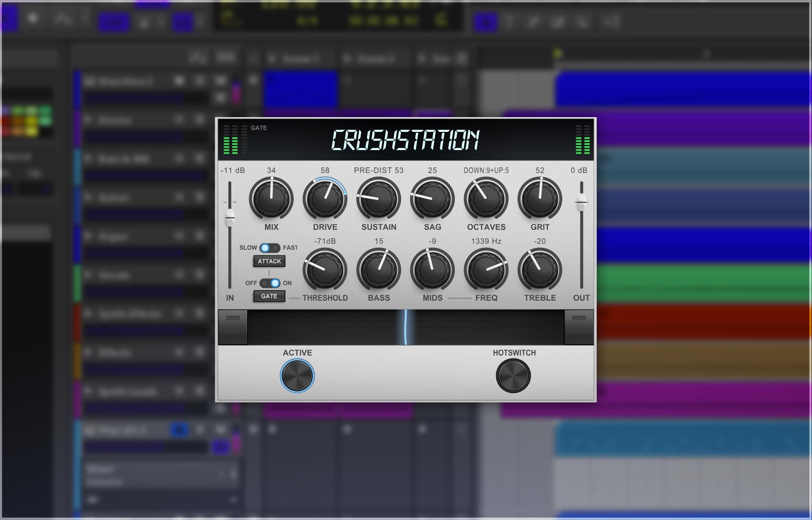Click the GRIT knob
The image size is (812, 520).
coord(540,199)
